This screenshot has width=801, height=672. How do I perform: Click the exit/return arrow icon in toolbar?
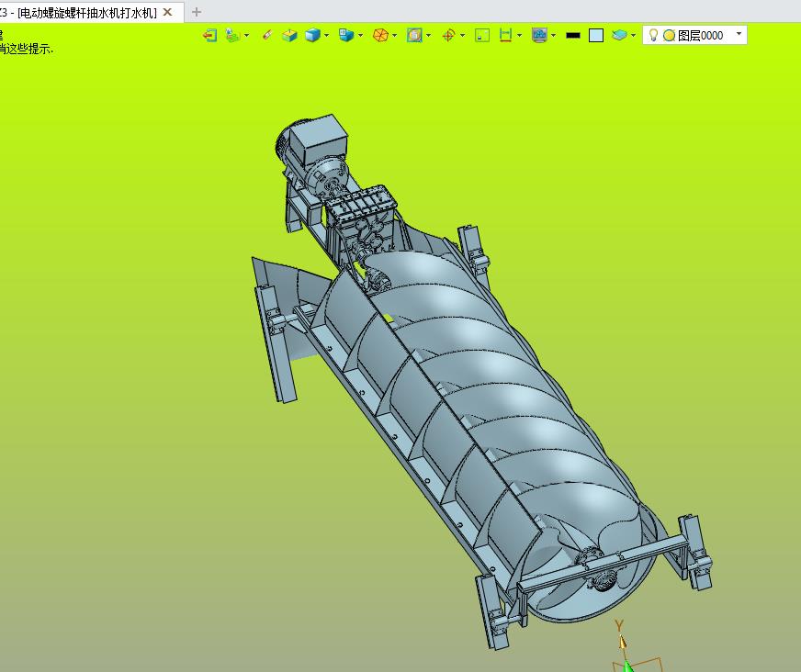pyautogui.click(x=210, y=35)
